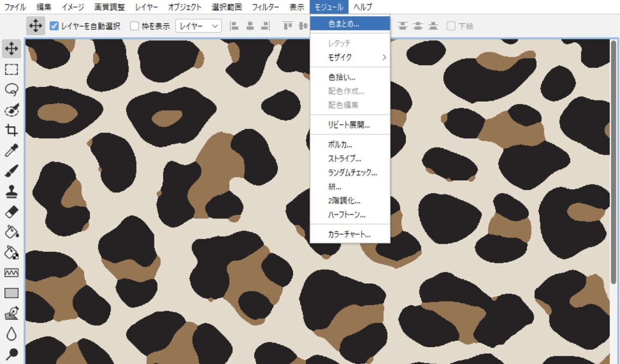Select the Brush tool
Screen dimensions: 620x364
[12, 171]
